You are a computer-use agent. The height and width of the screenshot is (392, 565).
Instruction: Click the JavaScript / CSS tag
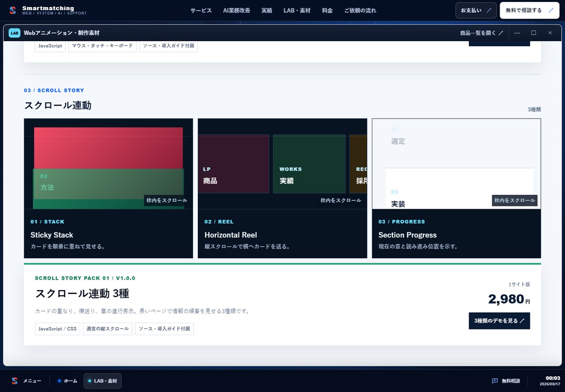(58, 329)
